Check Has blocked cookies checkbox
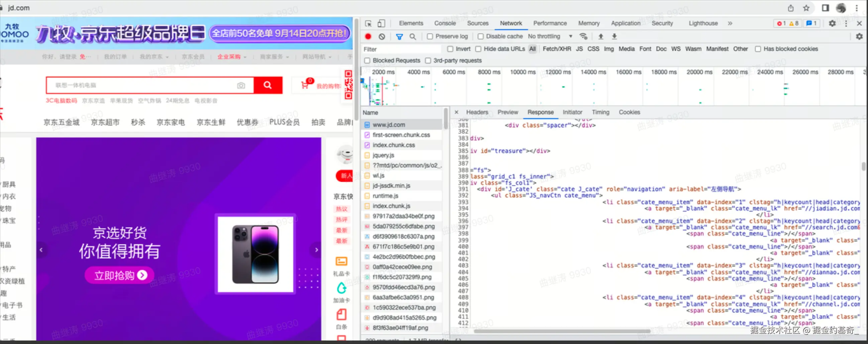The image size is (868, 344). click(x=758, y=49)
